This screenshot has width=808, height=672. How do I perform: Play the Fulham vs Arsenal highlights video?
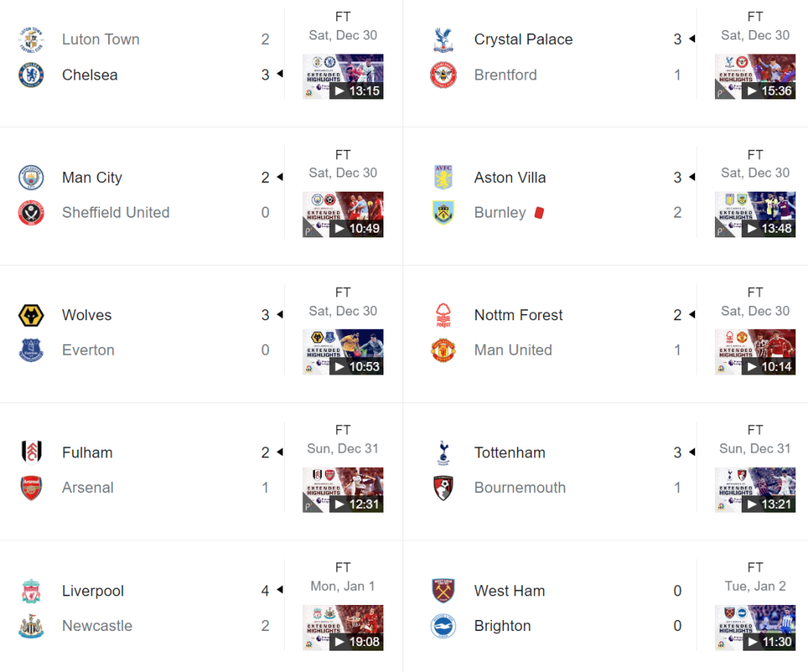(x=343, y=490)
